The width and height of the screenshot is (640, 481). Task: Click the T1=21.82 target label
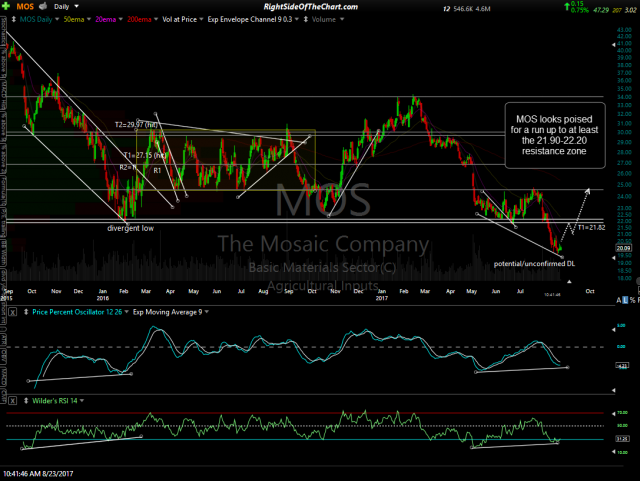coord(591,228)
